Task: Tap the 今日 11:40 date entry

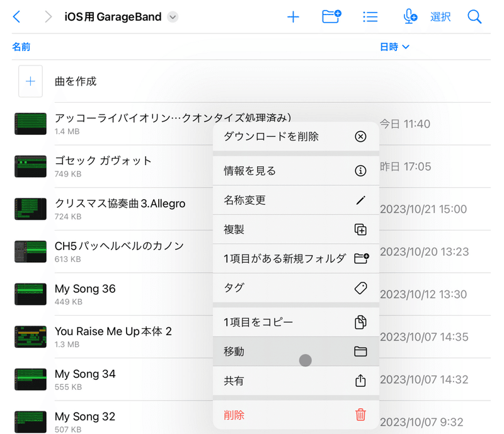Action: (x=405, y=123)
